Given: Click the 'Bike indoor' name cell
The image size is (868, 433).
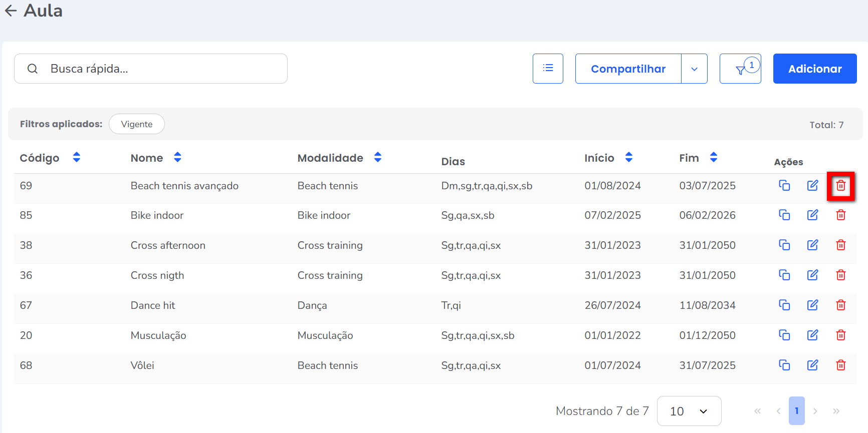Looking at the screenshot, I should (157, 215).
